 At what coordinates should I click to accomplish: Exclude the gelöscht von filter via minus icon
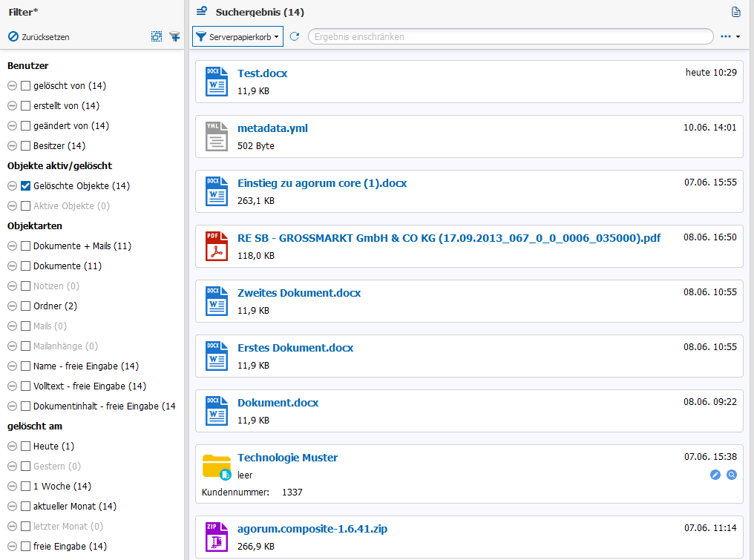13,86
